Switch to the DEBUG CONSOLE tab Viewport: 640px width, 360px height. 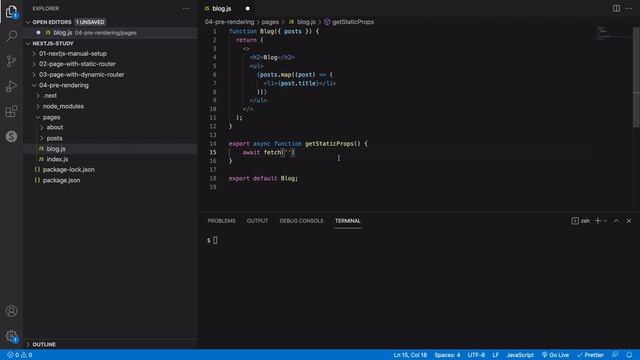click(x=301, y=221)
